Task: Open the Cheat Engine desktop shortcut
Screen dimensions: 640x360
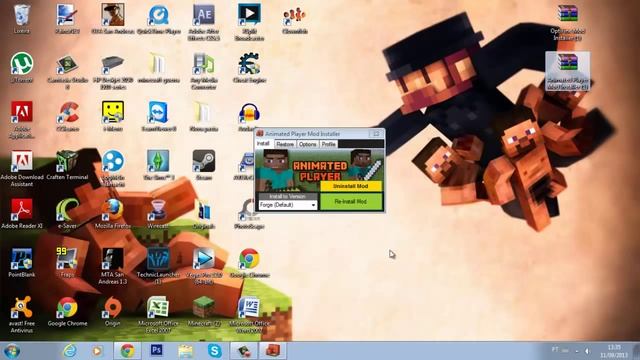Action: 249,68
